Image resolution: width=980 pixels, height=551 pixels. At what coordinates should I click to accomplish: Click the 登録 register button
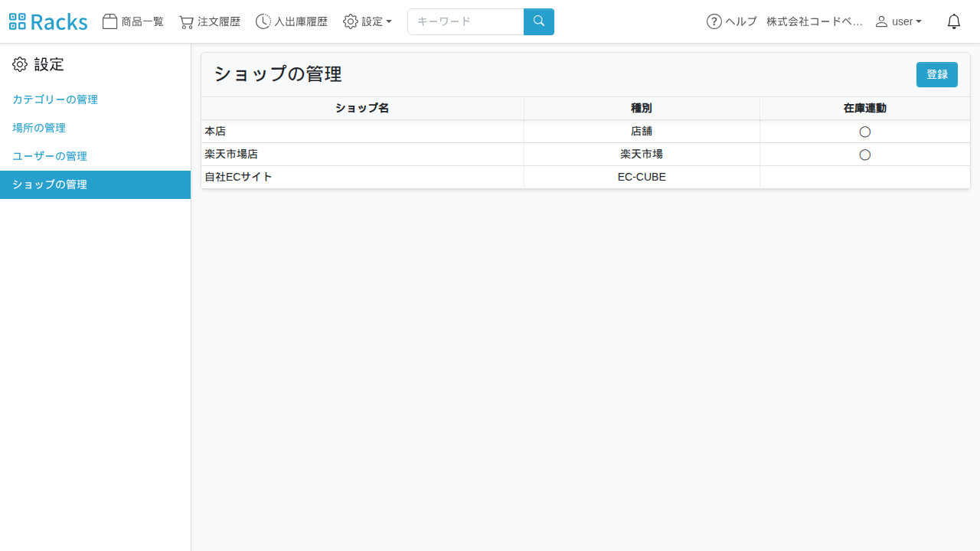[x=937, y=74]
